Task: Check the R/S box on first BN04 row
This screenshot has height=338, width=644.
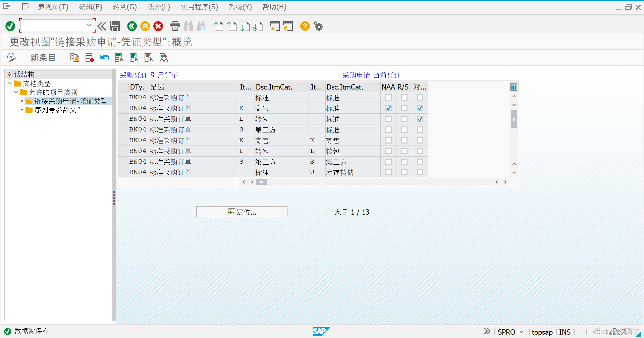Action: point(404,97)
